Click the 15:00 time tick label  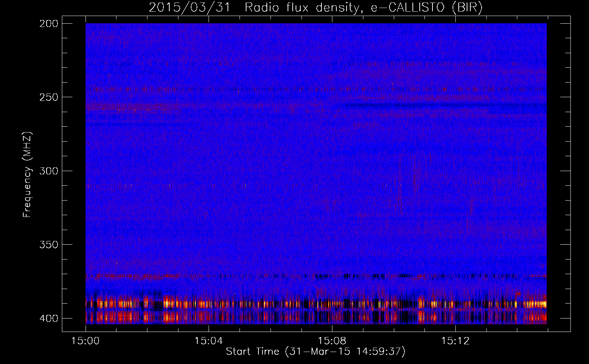[x=86, y=341]
